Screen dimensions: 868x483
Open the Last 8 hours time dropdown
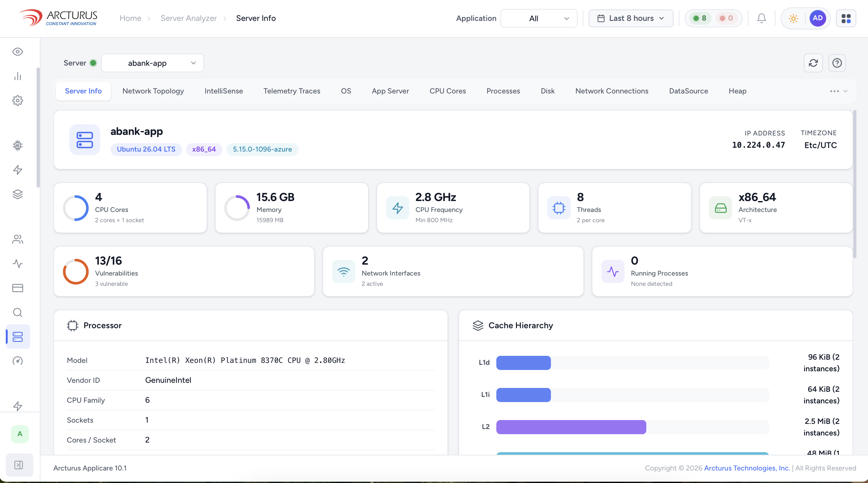(x=631, y=18)
